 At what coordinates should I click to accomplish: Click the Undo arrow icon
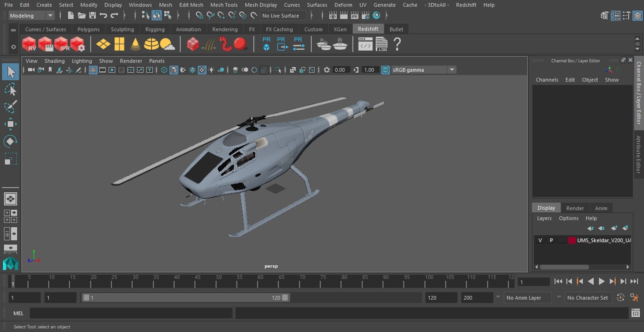point(103,15)
